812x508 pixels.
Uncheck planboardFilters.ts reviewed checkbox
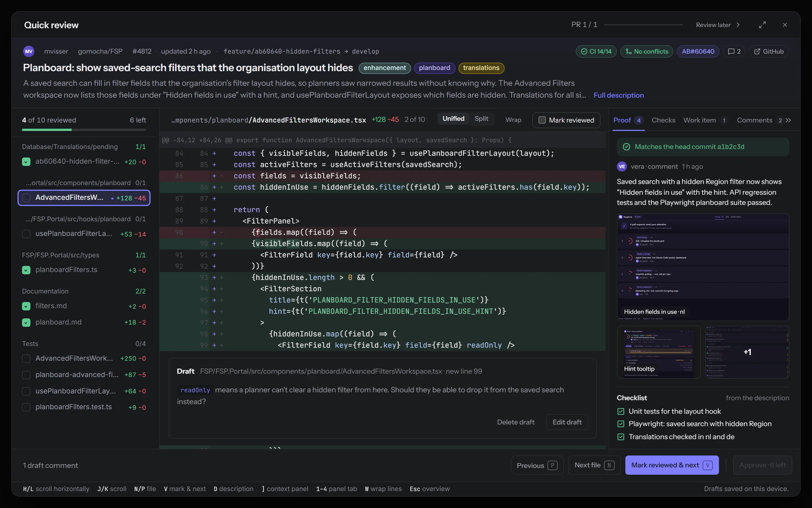pyautogui.click(x=26, y=270)
